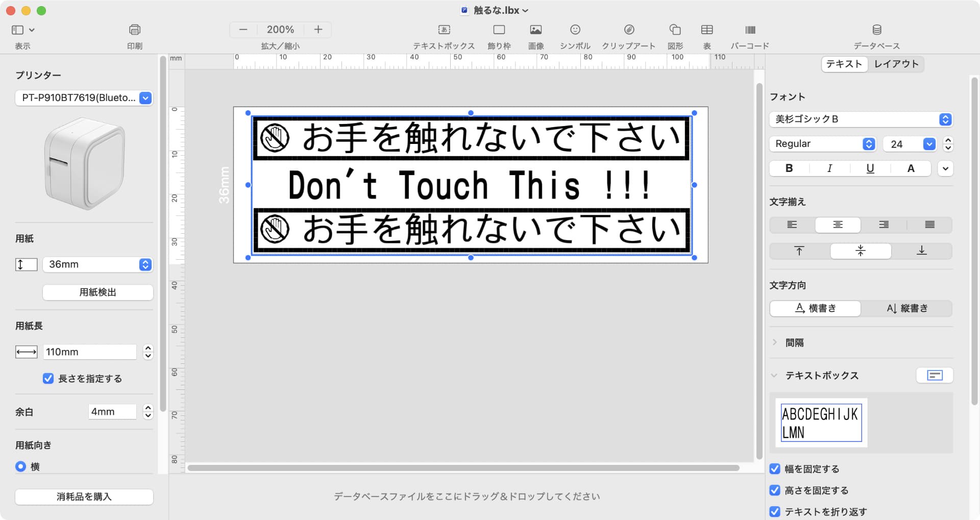
Task: Open the データベース panel
Action: click(x=876, y=31)
